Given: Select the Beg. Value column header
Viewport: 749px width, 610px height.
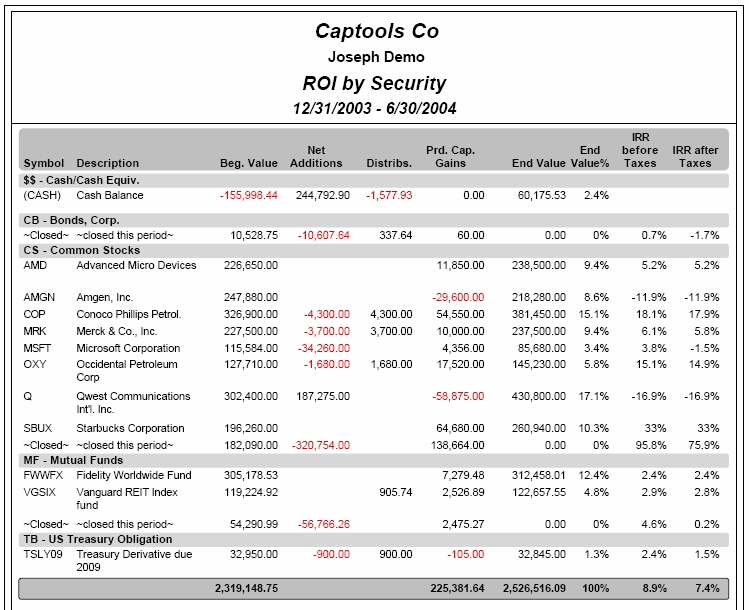Looking at the screenshot, I should [x=249, y=163].
